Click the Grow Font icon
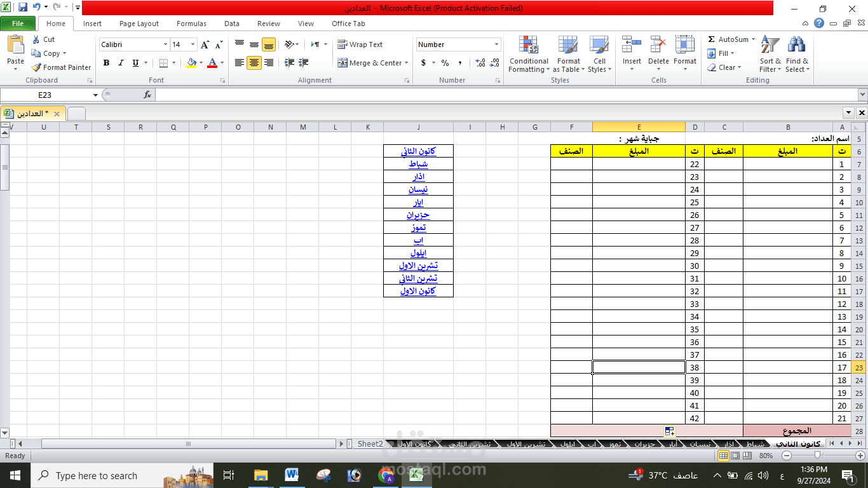868x488 pixels. pyautogui.click(x=205, y=44)
